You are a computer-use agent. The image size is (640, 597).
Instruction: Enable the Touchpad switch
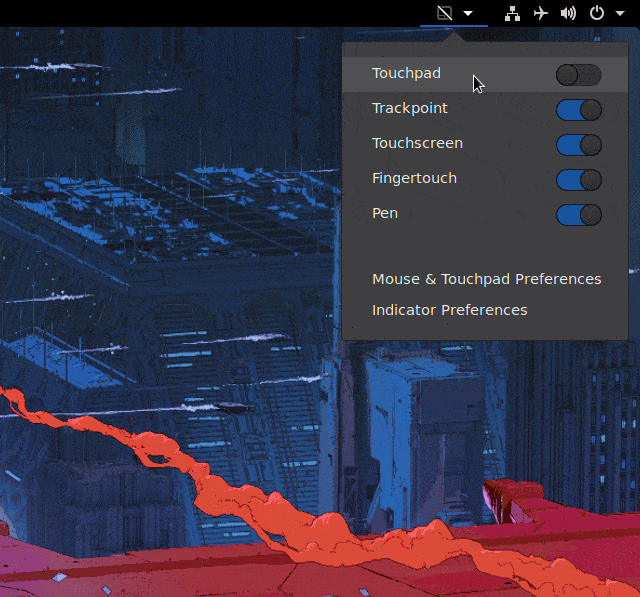578,75
